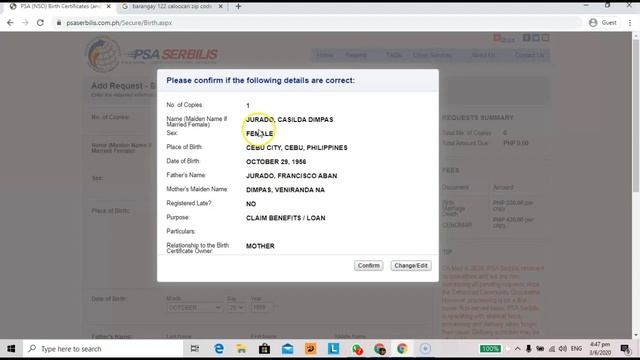Switch to the active Chrome window icon
The image size is (640, 360).
(x=402, y=349)
